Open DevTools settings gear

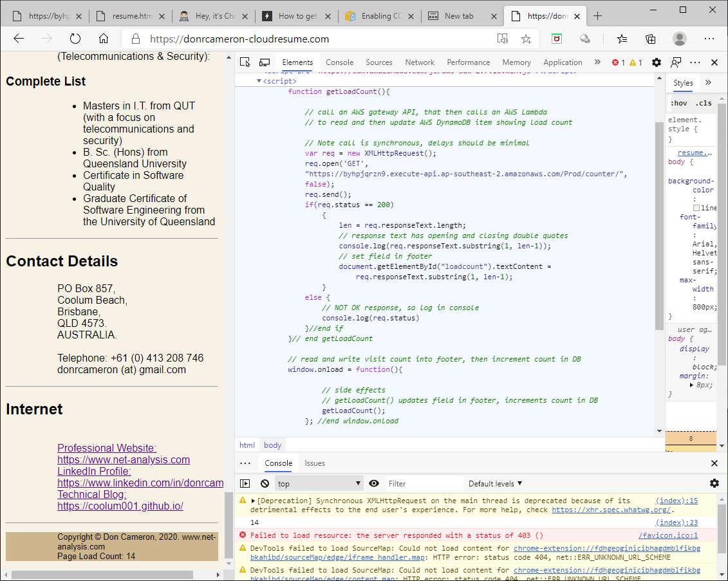pyautogui.click(x=657, y=62)
